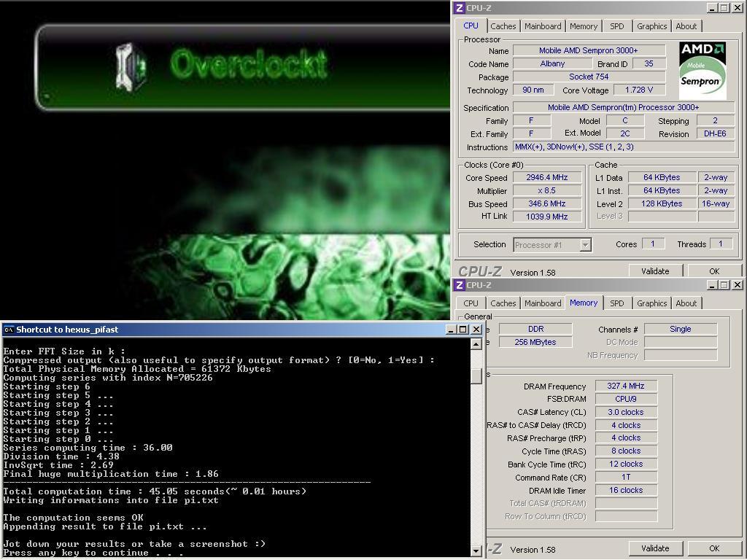The height and width of the screenshot is (560, 747).
Task: Switch to About tab in lower CPU-Z window
Action: (x=686, y=303)
